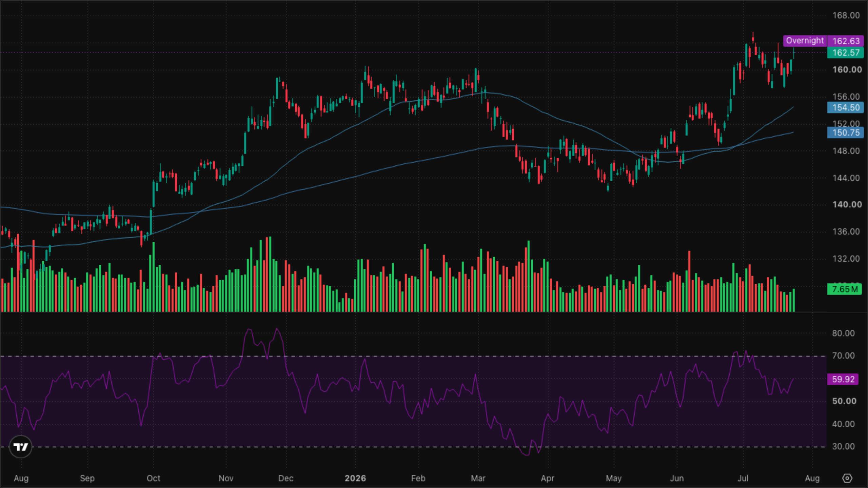Click the 2026 year marker on time axis
The height and width of the screenshot is (488, 868).
tap(355, 478)
